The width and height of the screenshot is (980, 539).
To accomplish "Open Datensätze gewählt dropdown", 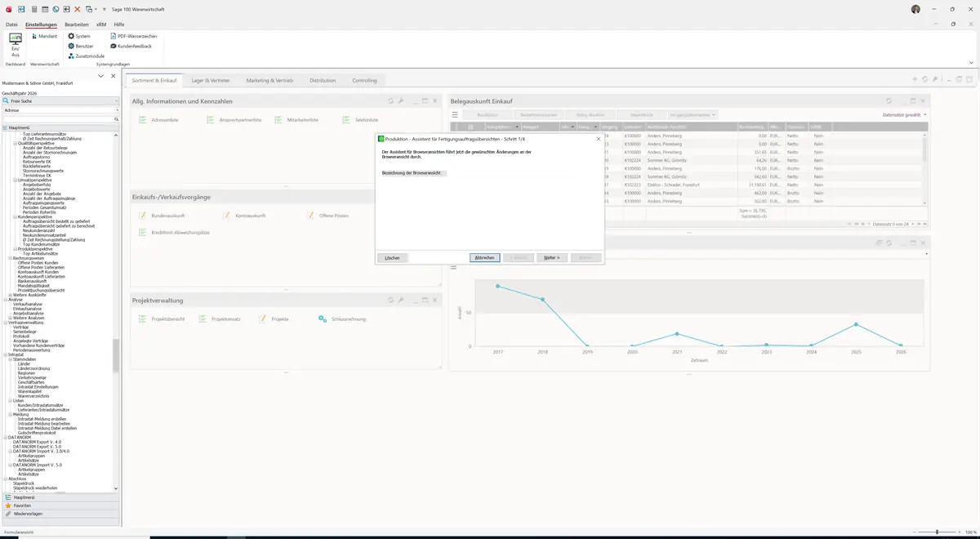I will click(905, 115).
